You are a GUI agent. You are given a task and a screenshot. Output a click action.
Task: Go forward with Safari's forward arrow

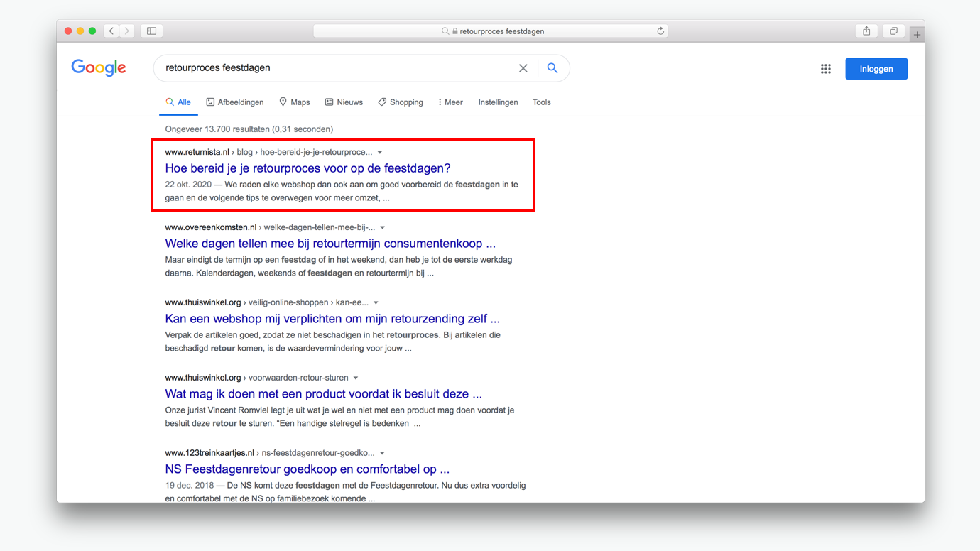click(127, 31)
